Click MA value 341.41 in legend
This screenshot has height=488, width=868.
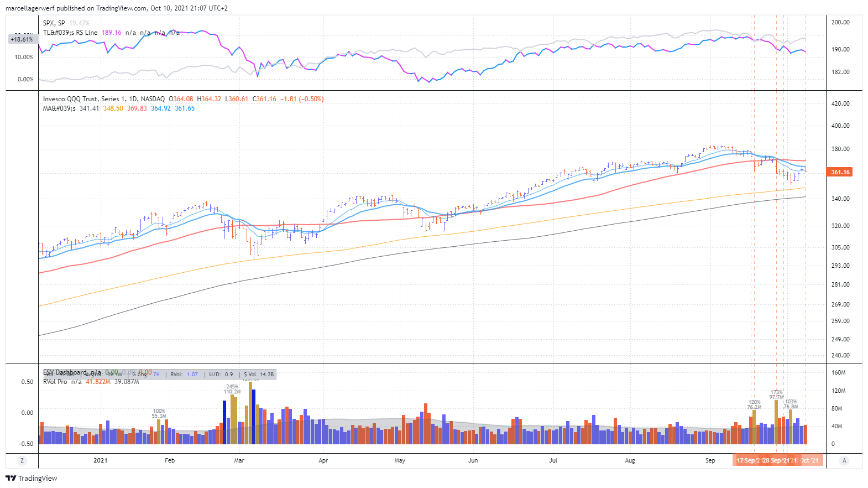pos(90,108)
